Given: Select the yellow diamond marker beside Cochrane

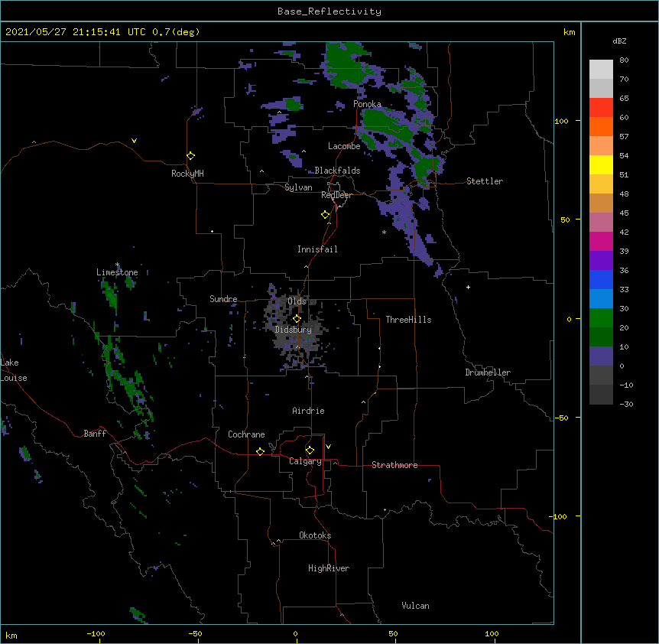Looking at the screenshot, I should [260, 451].
